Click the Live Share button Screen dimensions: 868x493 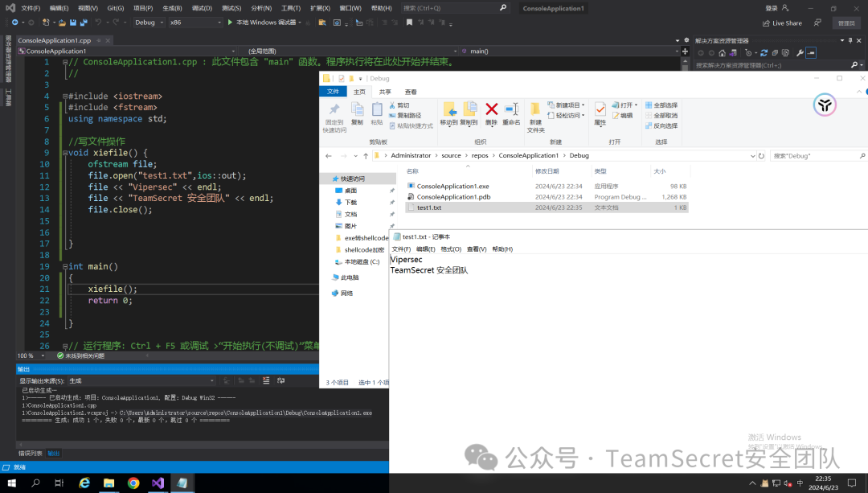pyautogui.click(x=782, y=23)
